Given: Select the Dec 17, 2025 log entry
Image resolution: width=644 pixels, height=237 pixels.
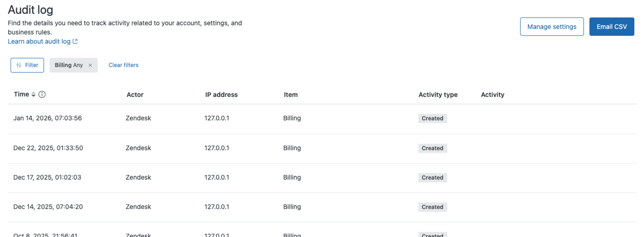Looking at the screenshot, I should pyautogui.click(x=47, y=178).
